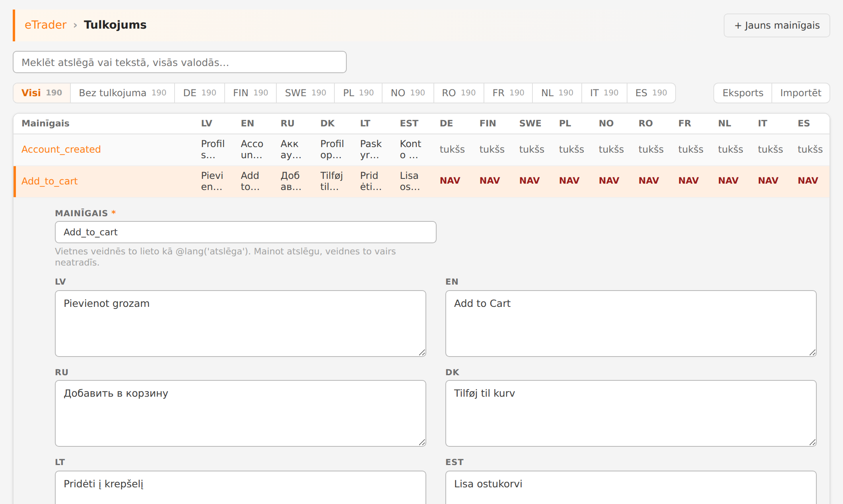The image size is (843, 504).
Task: Click the LV cell of Account_created row
Action: coord(213,149)
